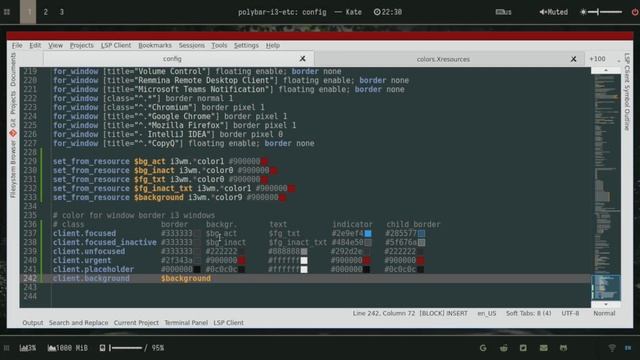Screen dimensions: 640x360
Task: Show the bottom LSP Client panel
Action: [x=228, y=322]
